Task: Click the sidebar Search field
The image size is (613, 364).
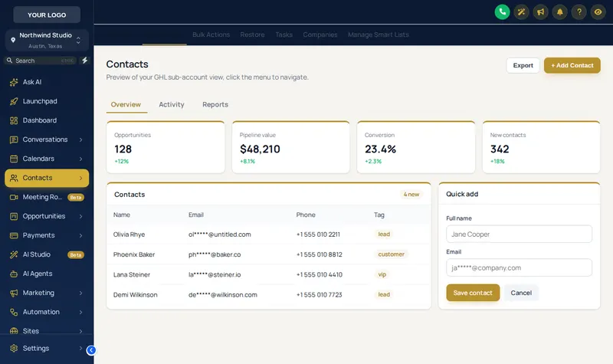Action: tap(41, 61)
